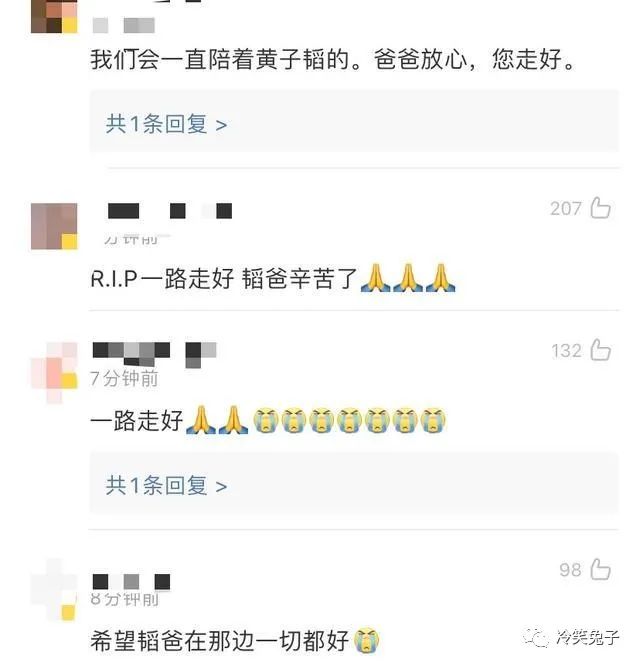Tap the 207 like count
The image size is (640, 666).
tap(566, 209)
